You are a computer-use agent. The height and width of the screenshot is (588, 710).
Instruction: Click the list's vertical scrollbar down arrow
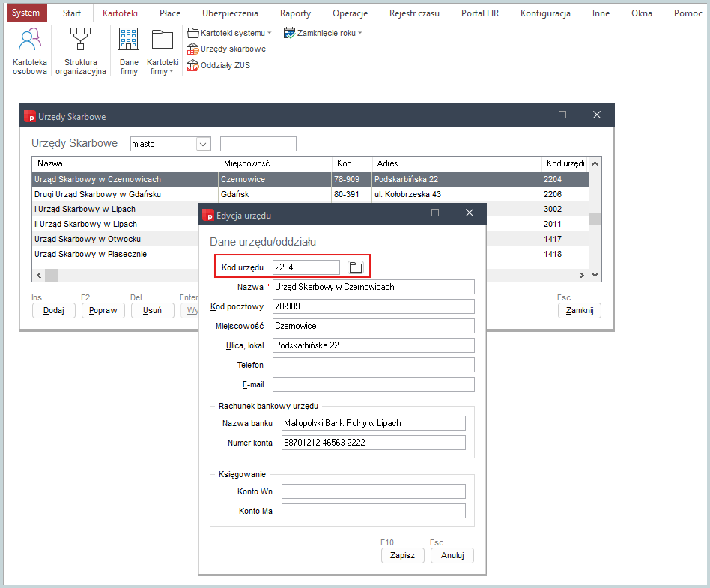click(x=595, y=275)
